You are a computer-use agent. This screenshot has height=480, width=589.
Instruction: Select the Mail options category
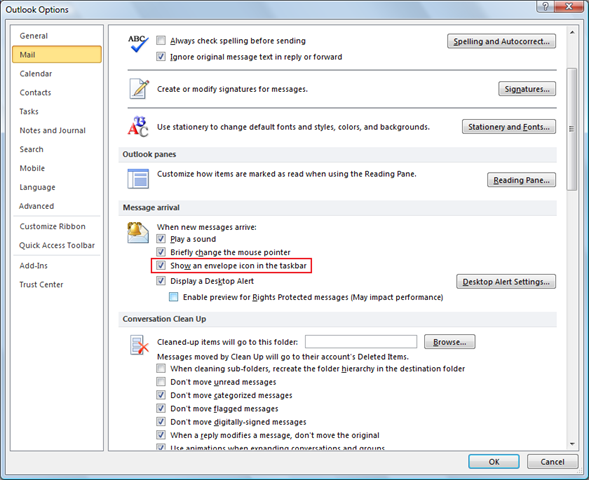point(57,54)
